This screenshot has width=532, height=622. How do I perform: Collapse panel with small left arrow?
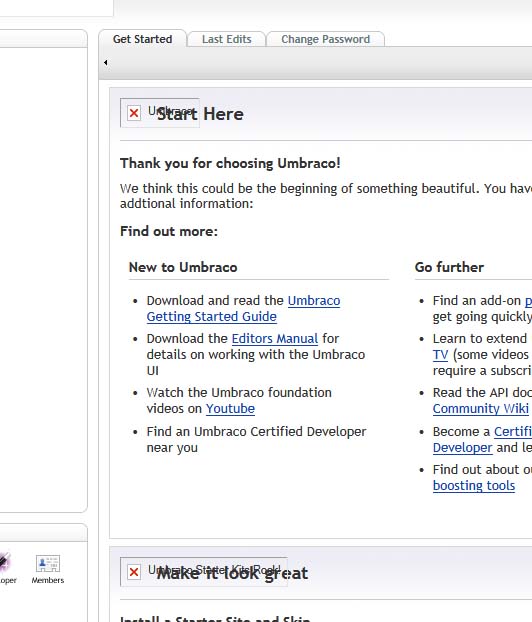pyautogui.click(x=106, y=62)
